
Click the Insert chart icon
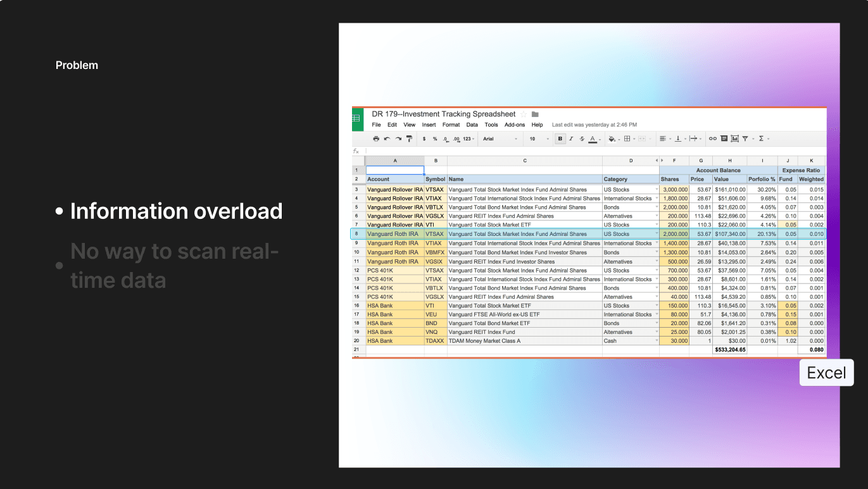[x=734, y=139]
